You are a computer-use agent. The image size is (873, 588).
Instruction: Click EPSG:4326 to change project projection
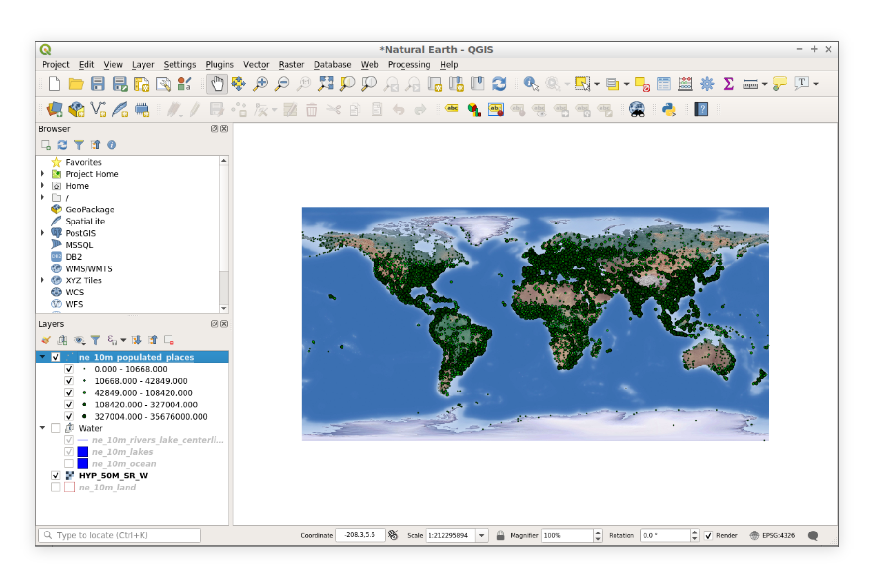point(778,535)
